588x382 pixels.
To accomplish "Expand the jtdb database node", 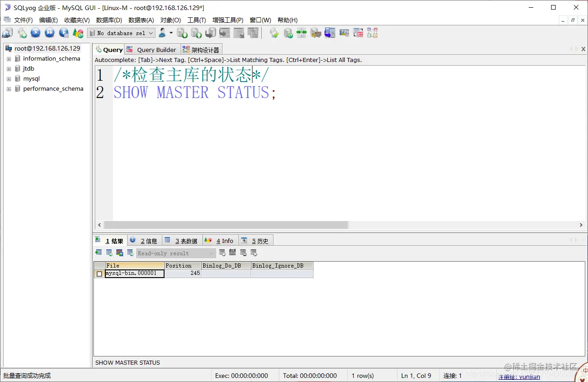I will point(9,69).
